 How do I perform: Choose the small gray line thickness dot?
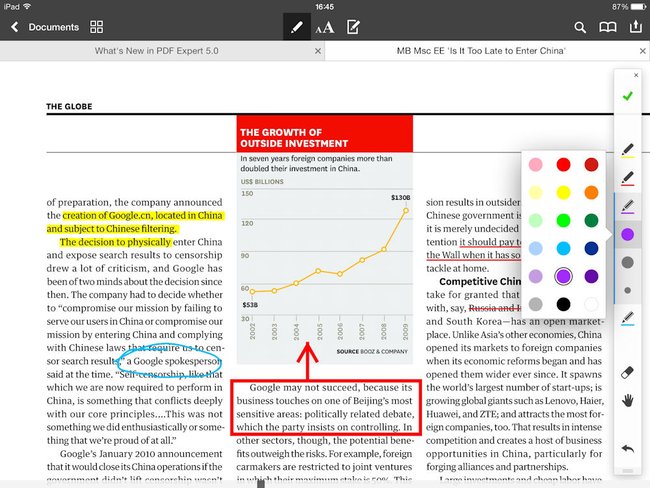click(x=628, y=290)
